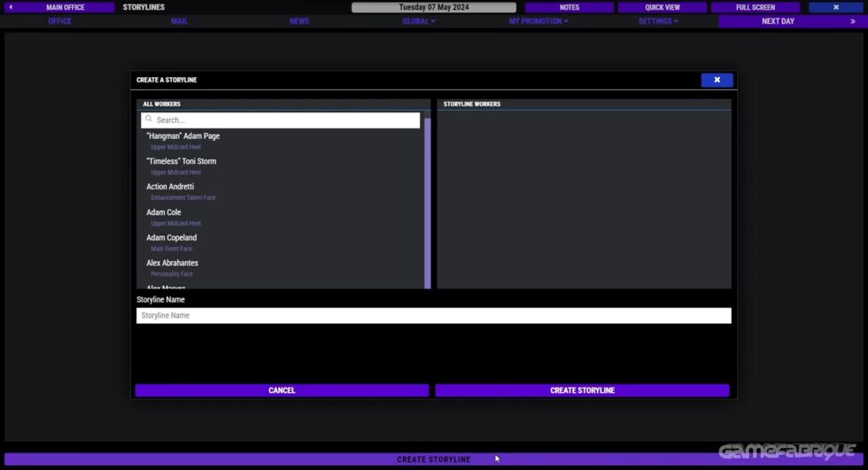Viewport: 868px width, 470px height.
Task: Open the Notes button
Action: point(569,7)
